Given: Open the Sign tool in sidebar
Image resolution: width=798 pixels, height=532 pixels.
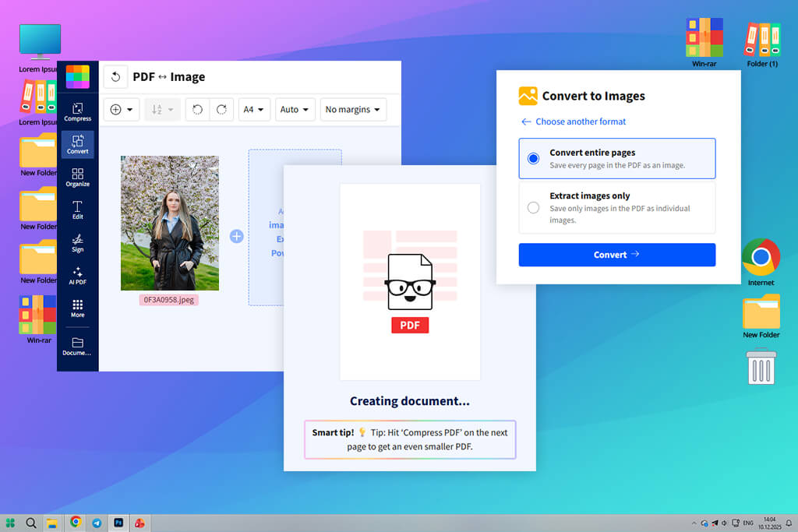Looking at the screenshot, I should (x=77, y=243).
